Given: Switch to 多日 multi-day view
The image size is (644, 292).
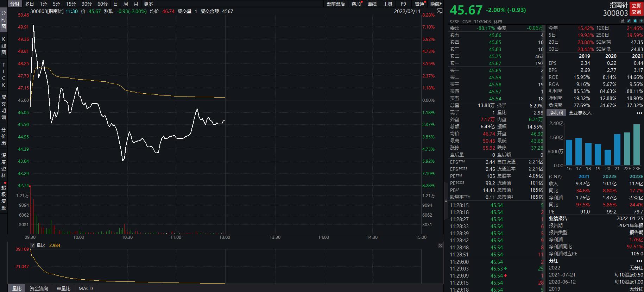Looking at the screenshot, I should click(30, 4).
